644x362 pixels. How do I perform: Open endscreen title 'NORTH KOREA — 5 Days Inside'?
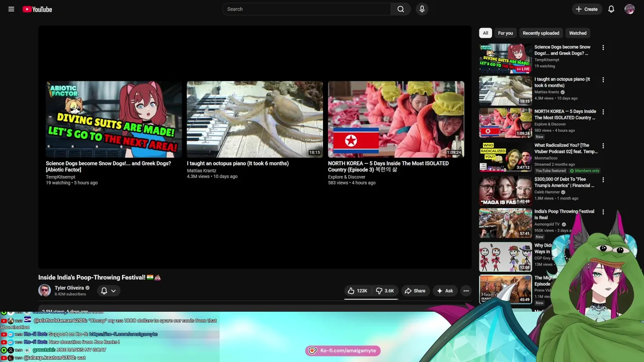388,166
